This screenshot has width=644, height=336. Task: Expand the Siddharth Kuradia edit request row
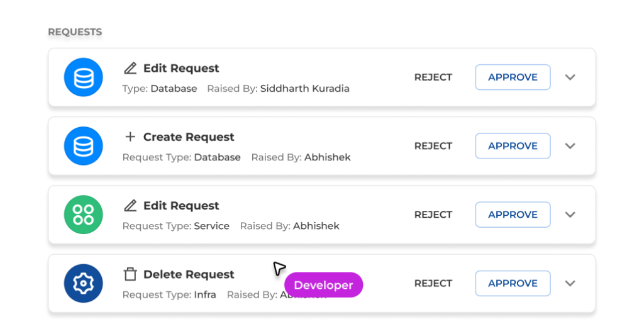click(570, 77)
